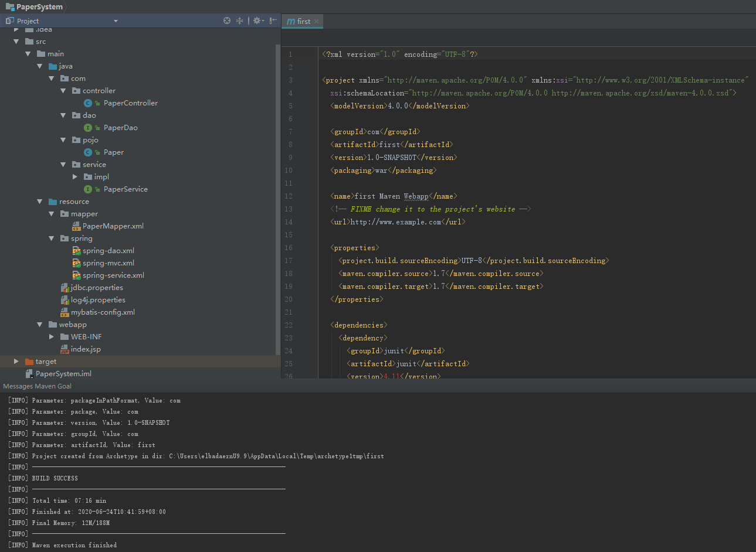Click the scroll-from-source target icon

tap(227, 21)
